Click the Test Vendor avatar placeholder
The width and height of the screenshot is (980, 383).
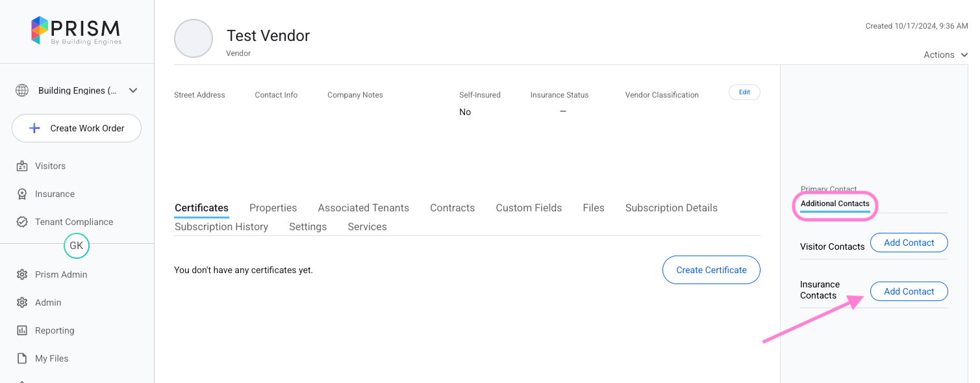click(194, 38)
